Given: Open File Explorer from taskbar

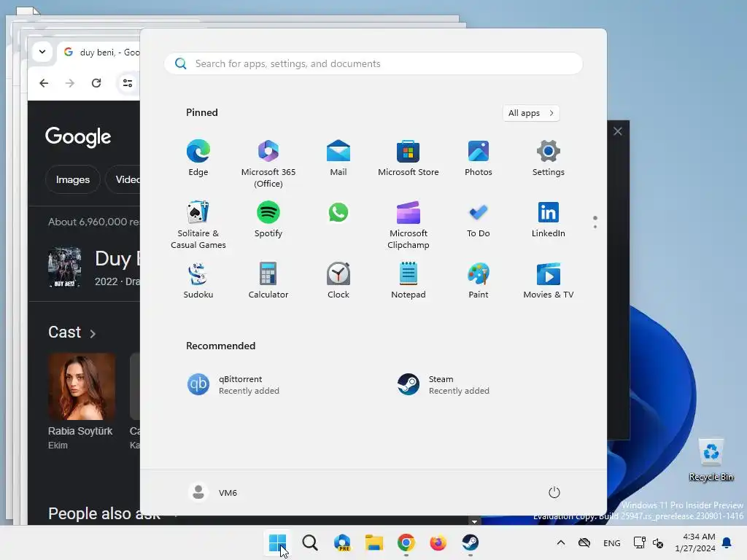Looking at the screenshot, I should [374, 542].
